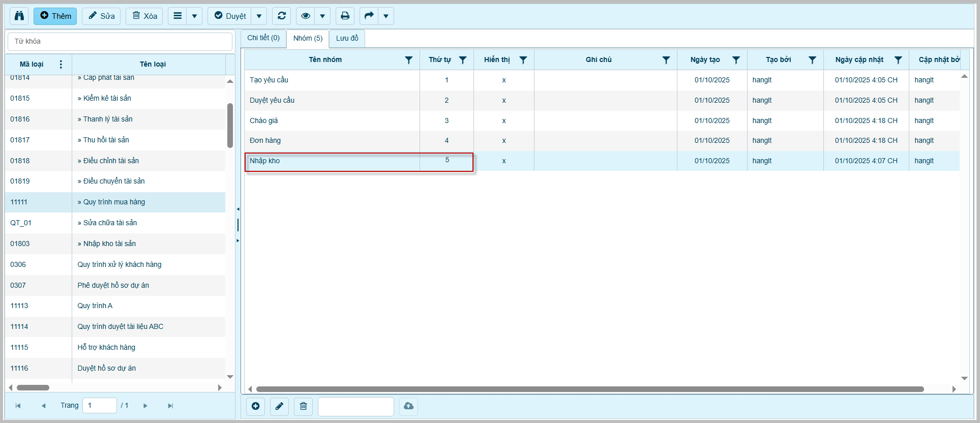Click the cloud upload icon
This screenshot has width=980, height=423.
click(408, 406)
